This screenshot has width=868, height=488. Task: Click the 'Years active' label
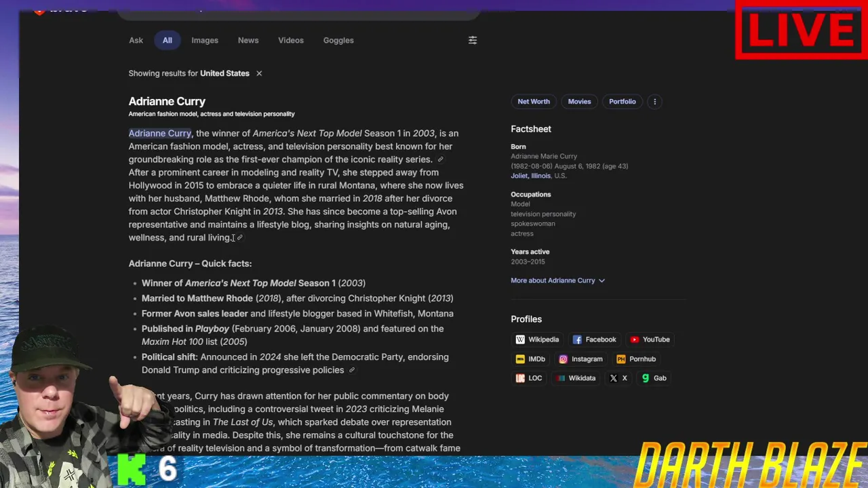pos(530,252)
